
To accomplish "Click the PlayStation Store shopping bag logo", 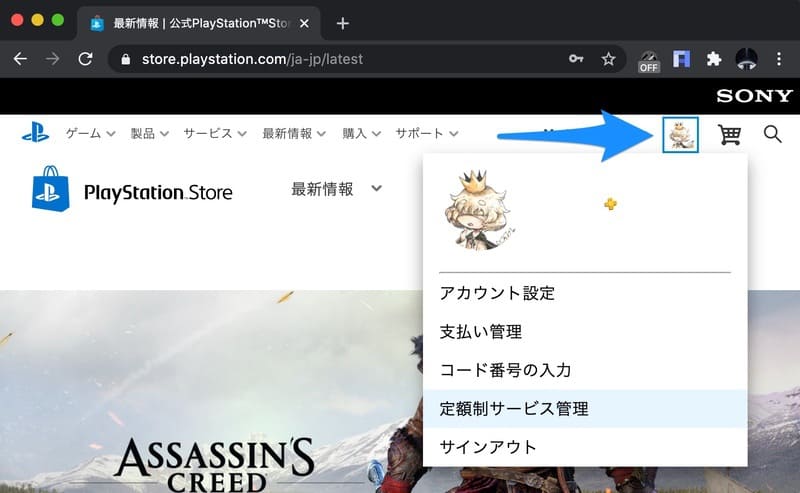I will (50, 189).
